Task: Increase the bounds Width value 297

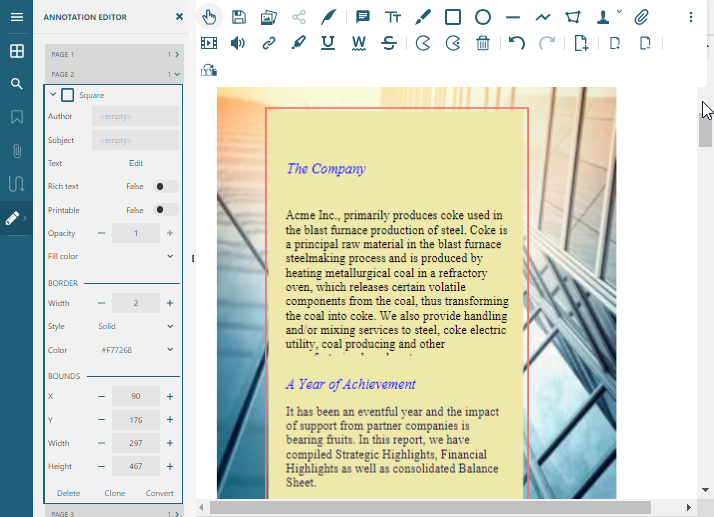Action: pos(170,443)
